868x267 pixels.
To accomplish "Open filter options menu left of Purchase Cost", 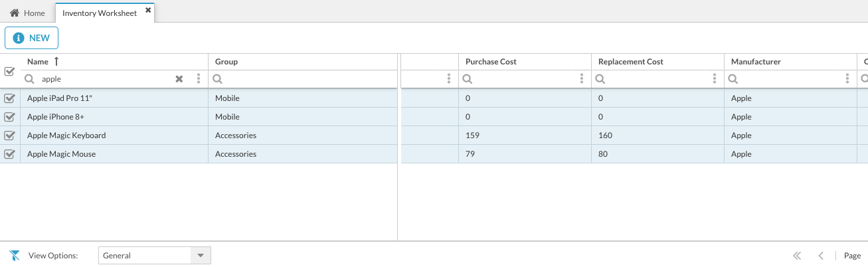I will 449,79.
